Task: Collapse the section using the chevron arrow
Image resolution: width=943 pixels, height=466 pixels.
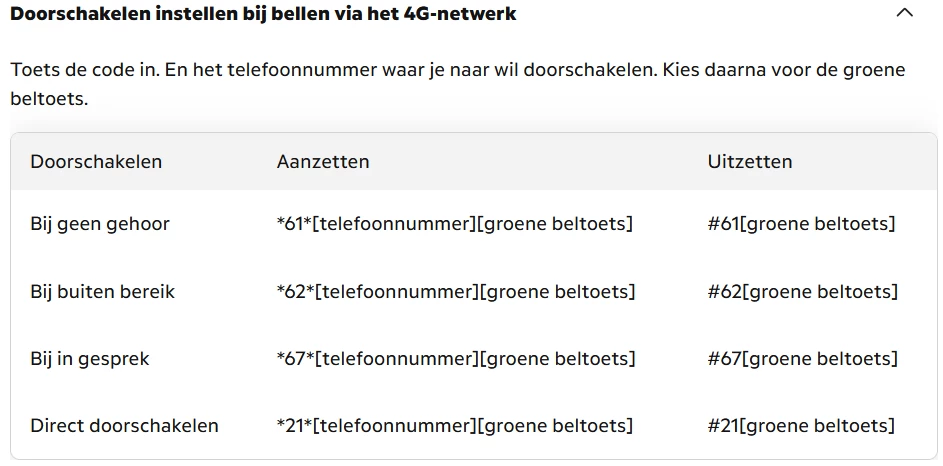Action: point(905,14)
